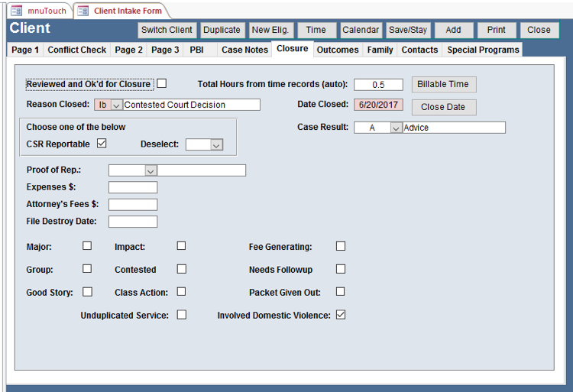The image size is (573, 392).
Task: Toggle the CSR Reportable checkbox
Action: tap(102, 143)
